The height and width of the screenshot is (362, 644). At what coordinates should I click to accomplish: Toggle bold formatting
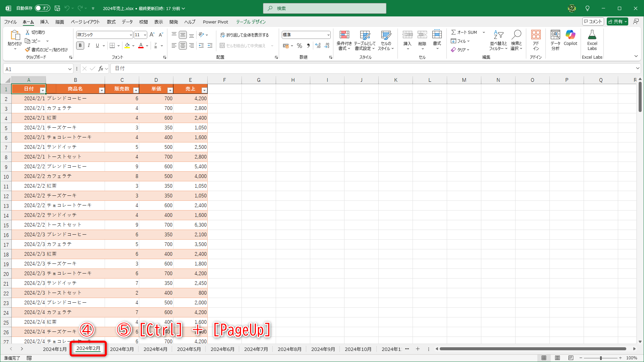80,45
